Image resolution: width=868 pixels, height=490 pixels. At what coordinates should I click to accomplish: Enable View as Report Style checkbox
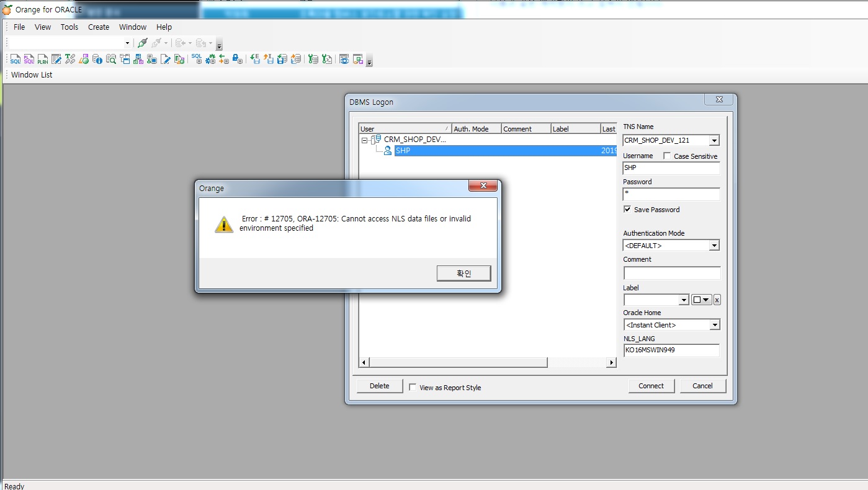click(413, 387)
